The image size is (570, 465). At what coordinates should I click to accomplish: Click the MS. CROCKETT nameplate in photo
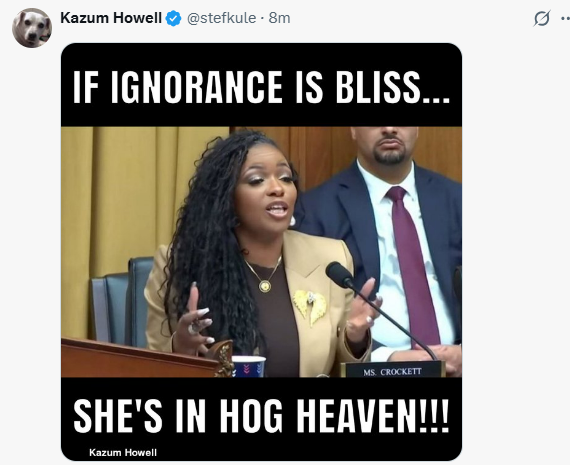pos(393,370)
